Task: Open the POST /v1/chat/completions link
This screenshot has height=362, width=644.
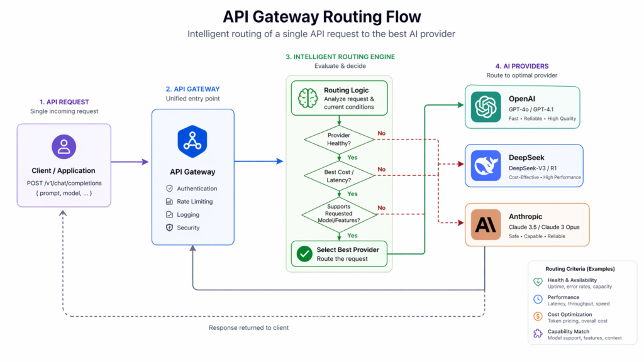Action: tap(64, 184)
